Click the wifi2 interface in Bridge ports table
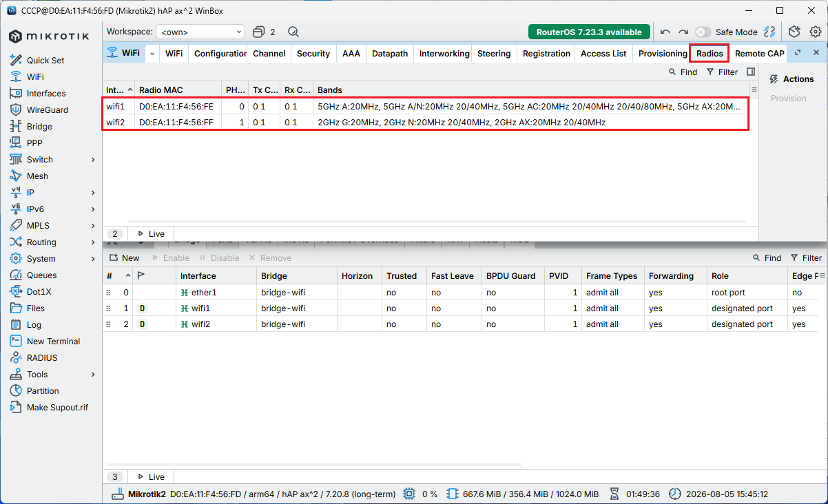This screenshot has height=504, width=828. (x=200, y=324)
